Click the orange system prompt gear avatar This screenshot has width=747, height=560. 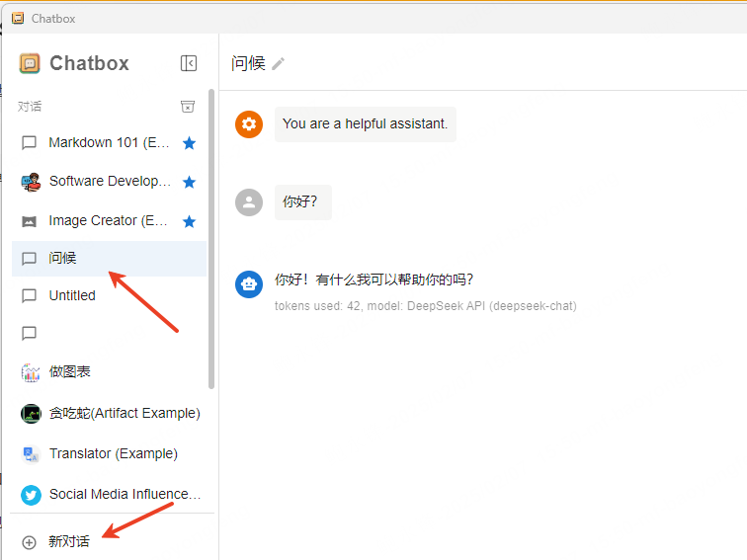click(x=249, y=124)
